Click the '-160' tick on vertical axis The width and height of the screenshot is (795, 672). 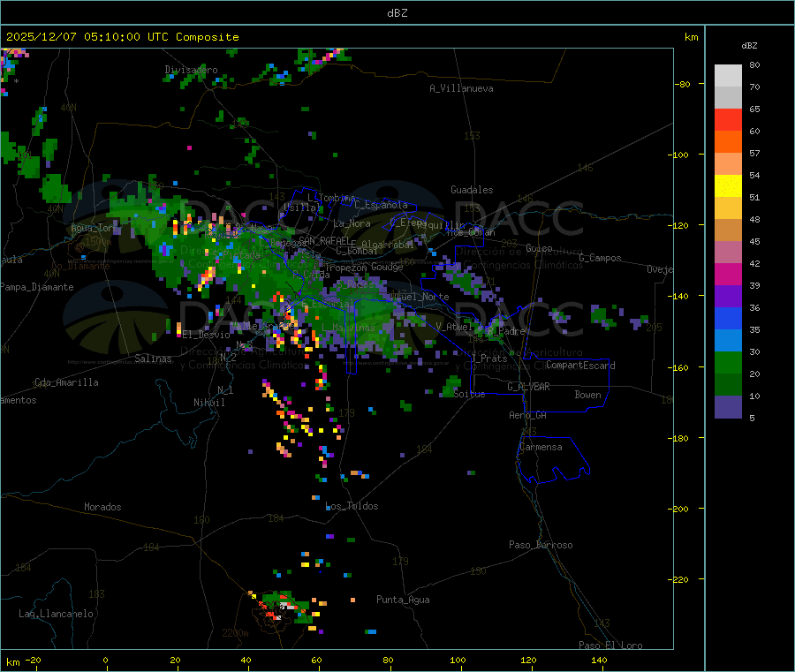679,367
